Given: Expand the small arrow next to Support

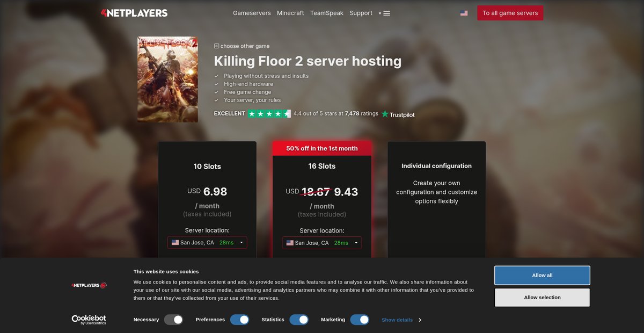Looking at the screenshot, I should point(379,13).
